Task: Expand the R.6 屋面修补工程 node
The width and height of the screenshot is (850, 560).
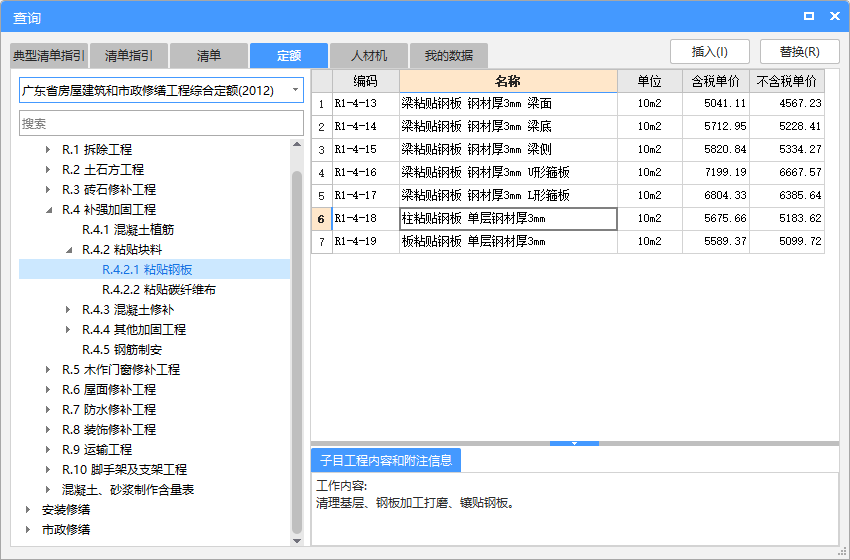Action: click(x=48, y=390)
